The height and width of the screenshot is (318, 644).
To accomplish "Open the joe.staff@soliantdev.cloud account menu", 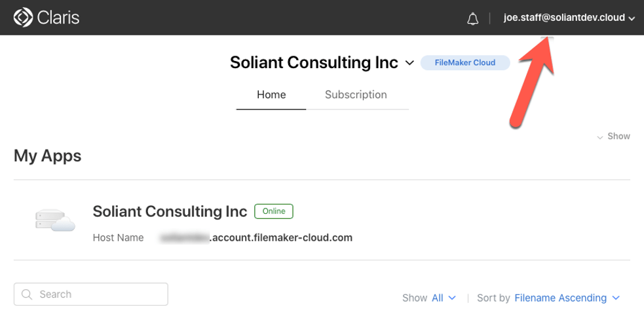I will pyautogui.click(x=570, y=18).
